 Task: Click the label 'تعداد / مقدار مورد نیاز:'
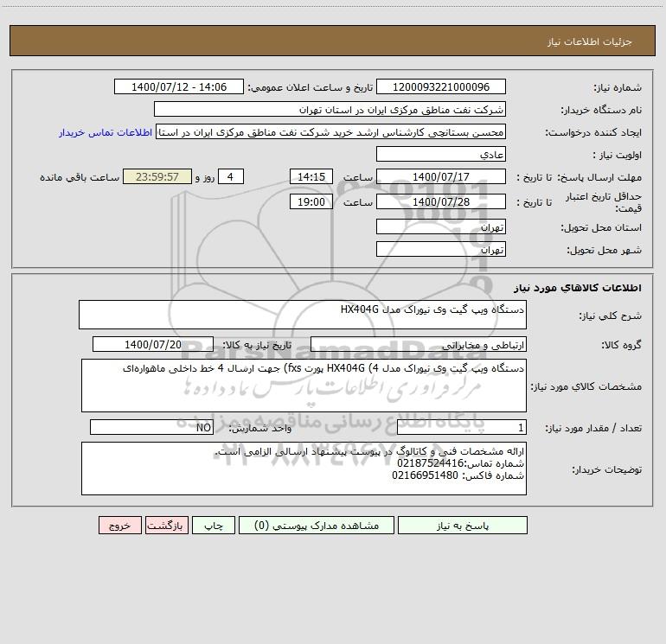click(x=593, y=428)
